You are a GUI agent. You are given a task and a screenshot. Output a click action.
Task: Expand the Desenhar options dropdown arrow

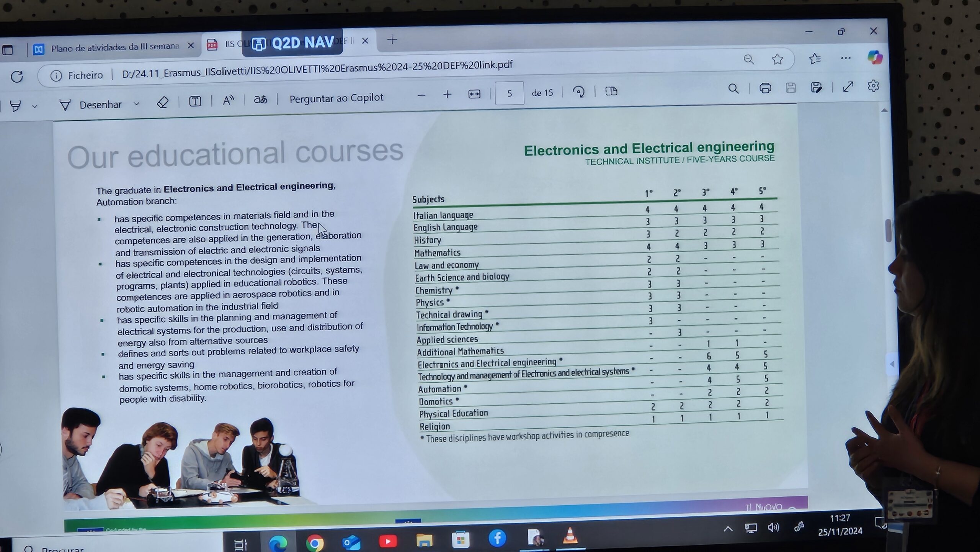tap(136, 104)
